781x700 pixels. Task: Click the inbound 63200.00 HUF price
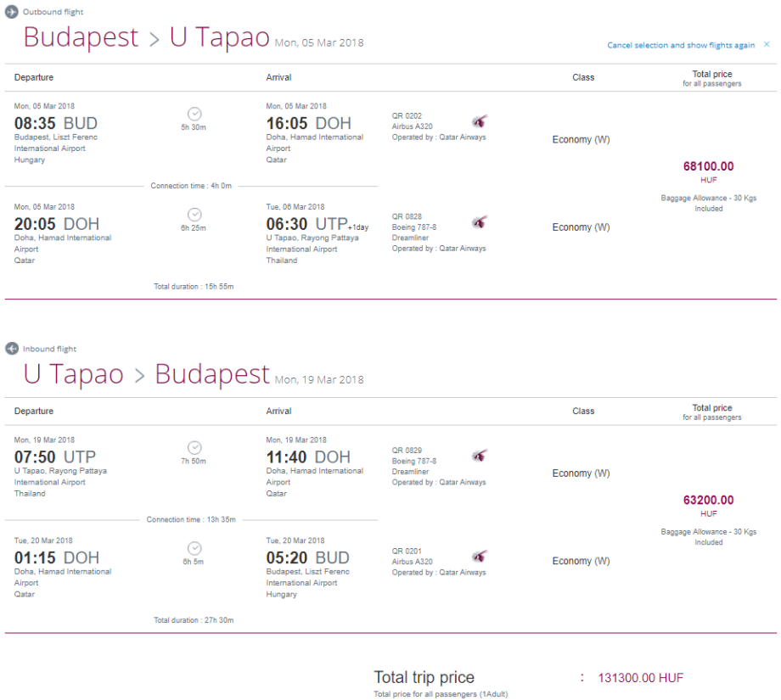pyautogui.click(x=708, y=500)
